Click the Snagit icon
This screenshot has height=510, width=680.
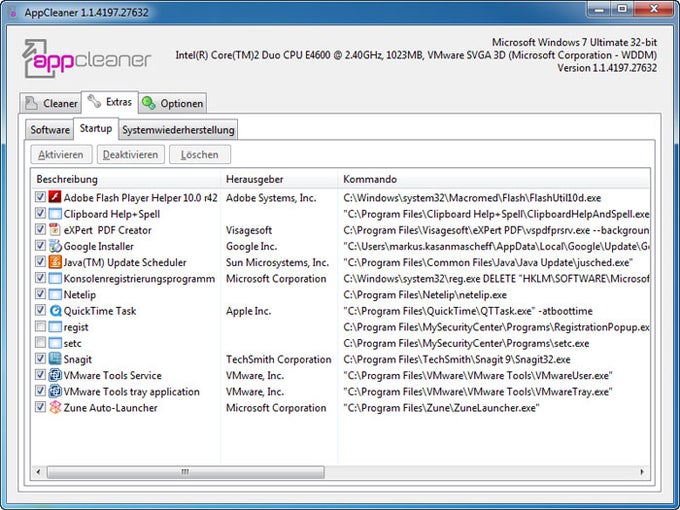55,359
